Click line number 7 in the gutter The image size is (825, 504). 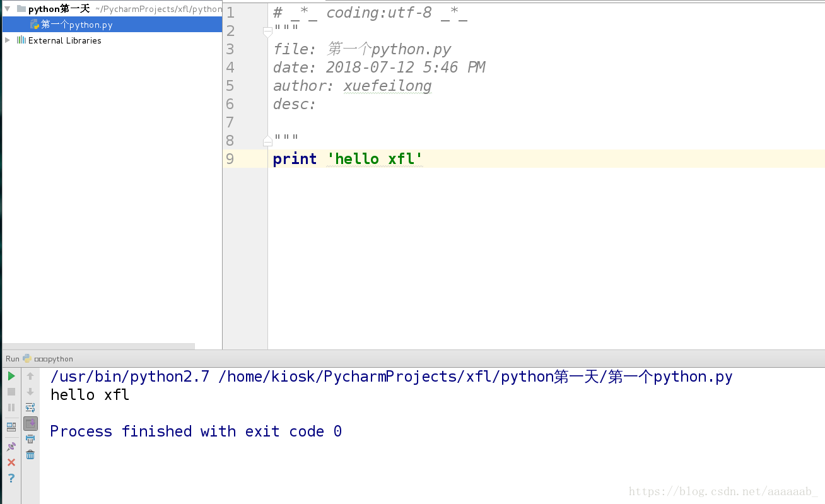[230, 122]
